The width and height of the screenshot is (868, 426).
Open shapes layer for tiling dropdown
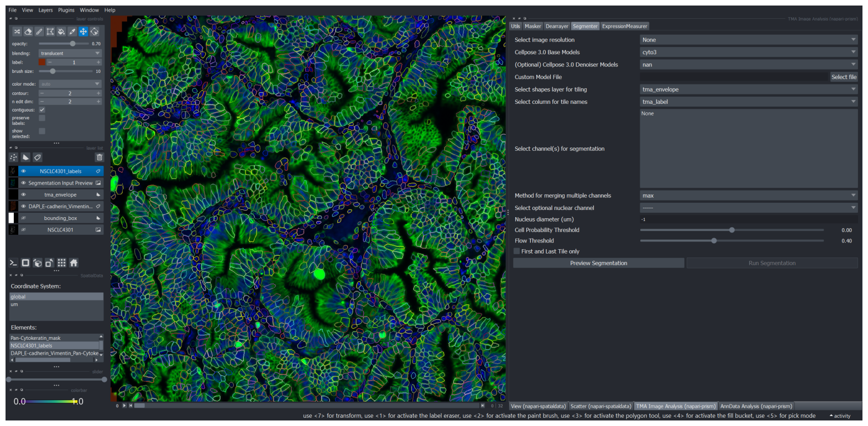point(749,89)
